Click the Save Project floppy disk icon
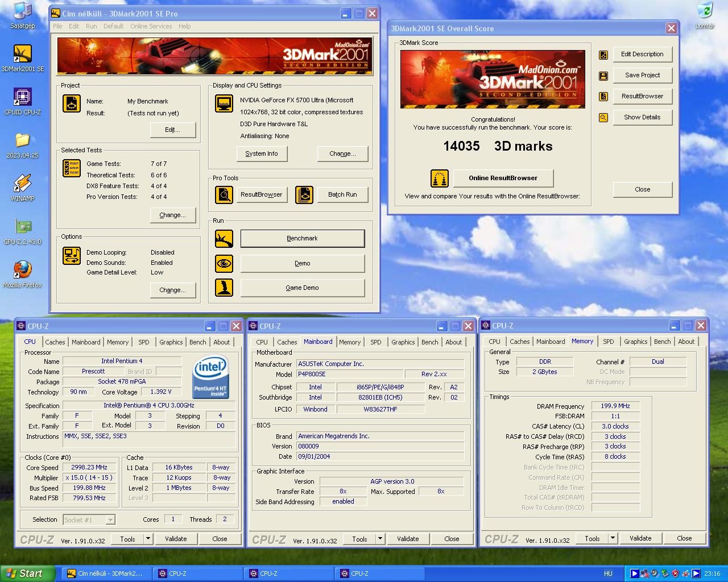Image resolution: width=728 pixels, height=582 pixels. (x=603, y=76)
